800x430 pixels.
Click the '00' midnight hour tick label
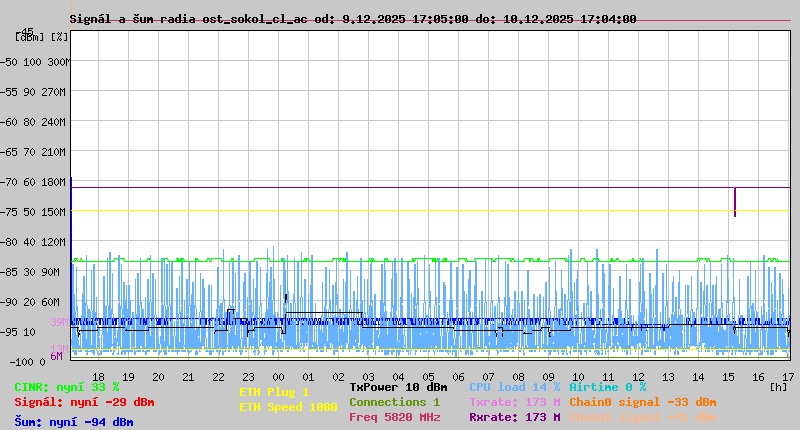pyautogui.click(x=279, y=377)
